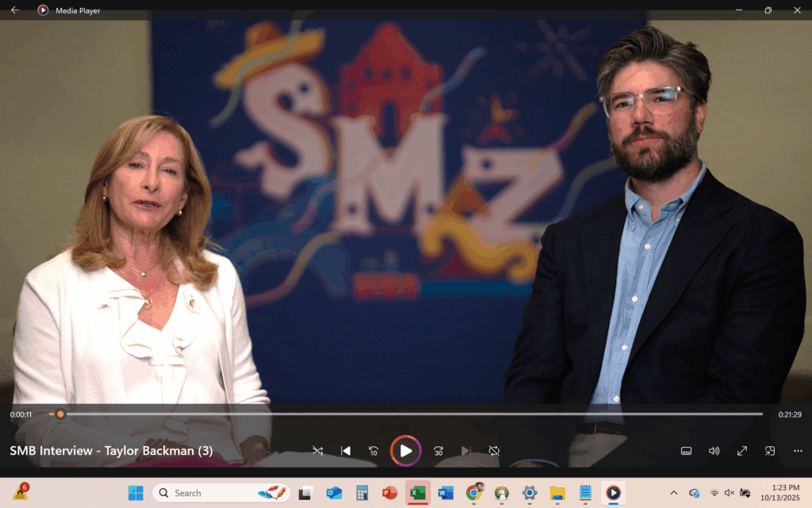Skip back 10 seconds
Image resolution: width=812 pixels, height=508 pixels.
coord(373,451)
